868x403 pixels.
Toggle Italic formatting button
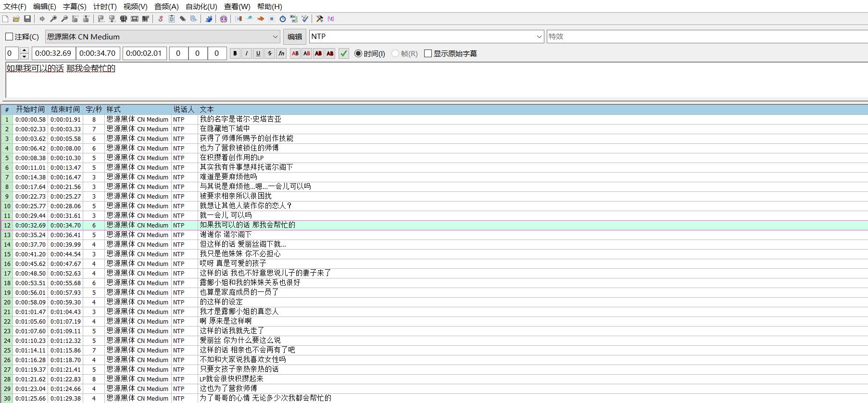[x=247, y=53]
